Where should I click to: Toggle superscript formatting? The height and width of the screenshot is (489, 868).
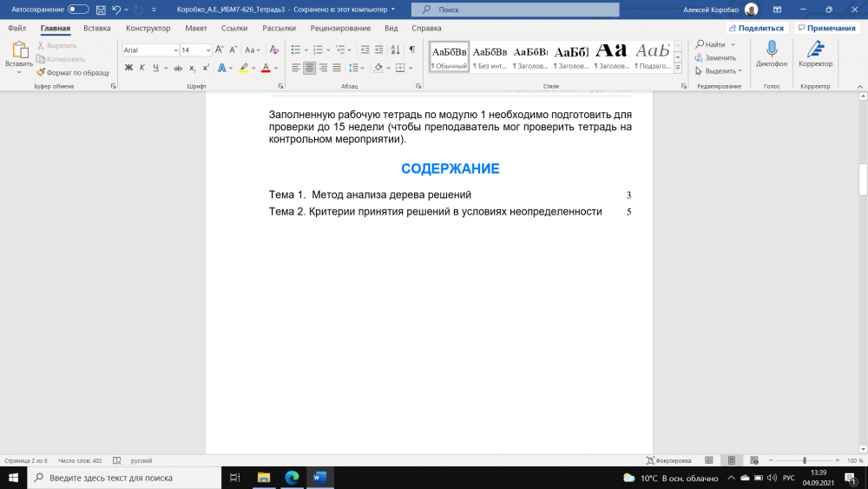point(206,68)
